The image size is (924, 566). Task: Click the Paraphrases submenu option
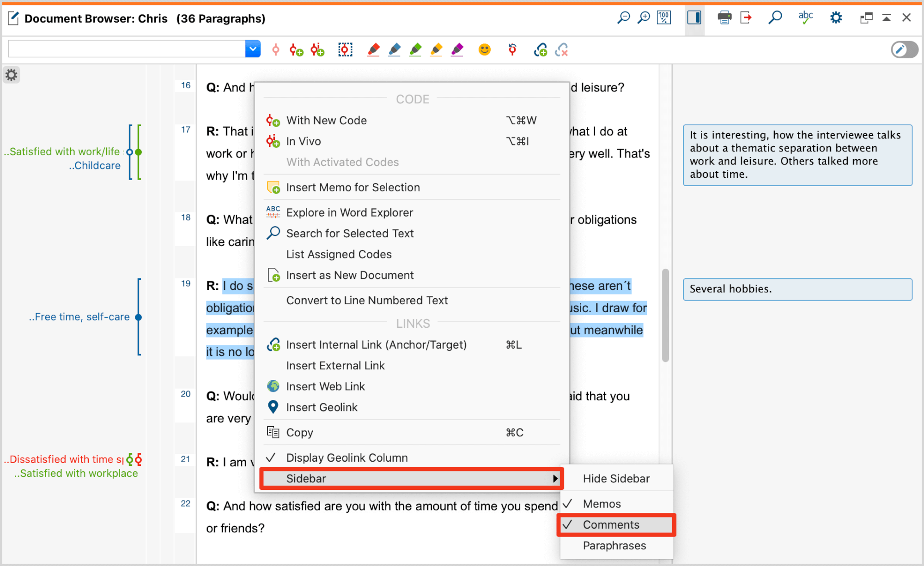pyautogui.click(x=614, y=546)
